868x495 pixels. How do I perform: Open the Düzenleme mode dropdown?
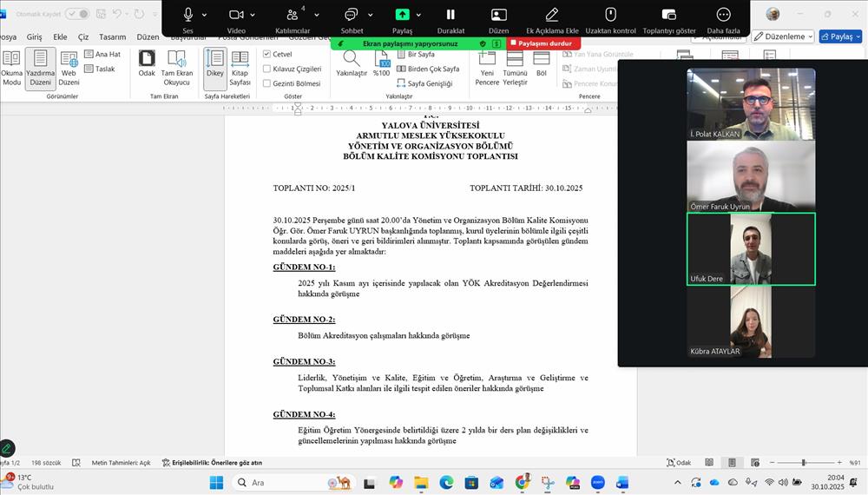[782, 36]
